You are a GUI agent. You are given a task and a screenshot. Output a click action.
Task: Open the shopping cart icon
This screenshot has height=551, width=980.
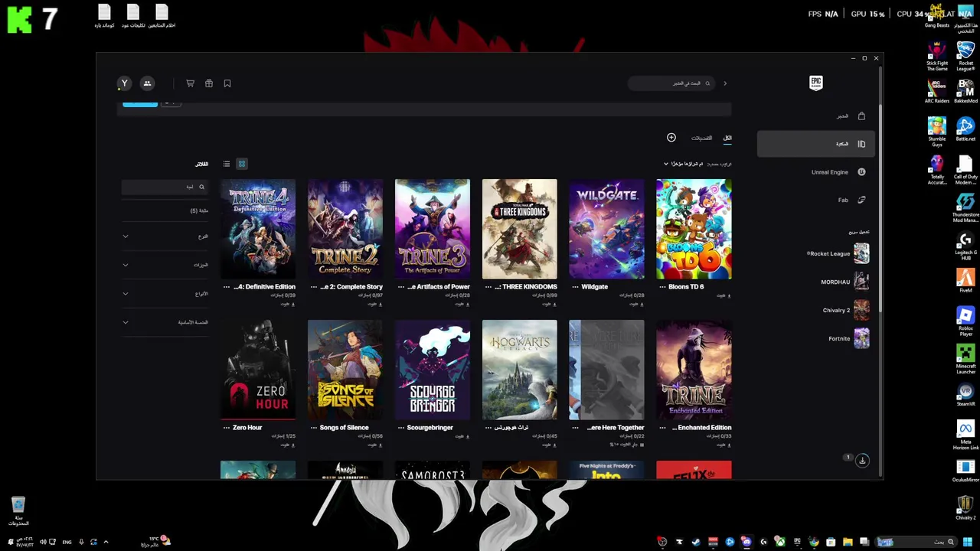(190, 83)
